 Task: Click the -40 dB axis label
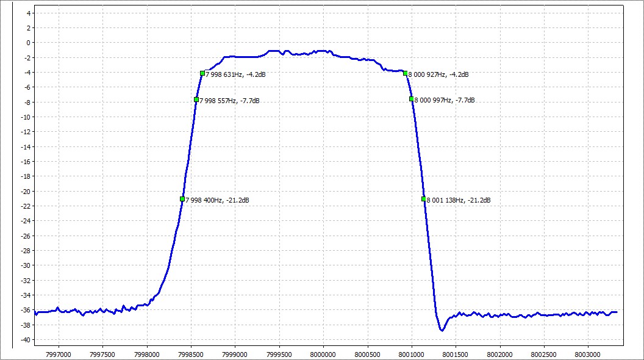(x=26, y=340)
